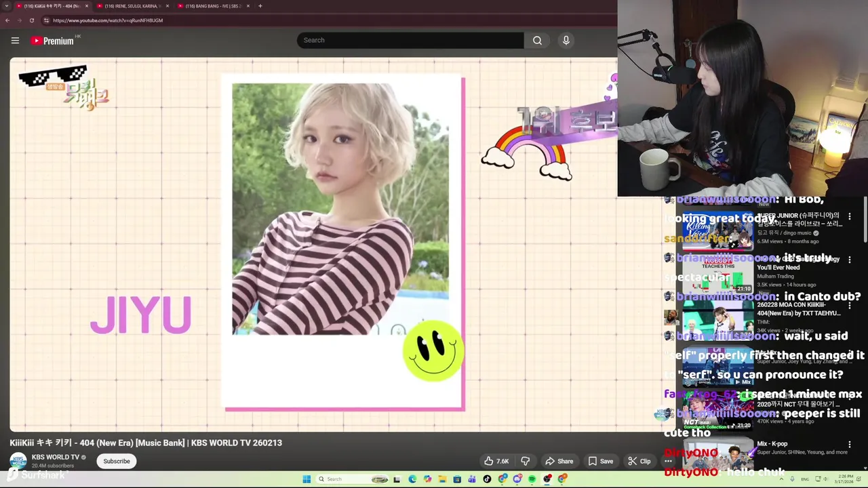Open Windows Start menu
This screenshot has height=488, width=868.
point(307,479)
